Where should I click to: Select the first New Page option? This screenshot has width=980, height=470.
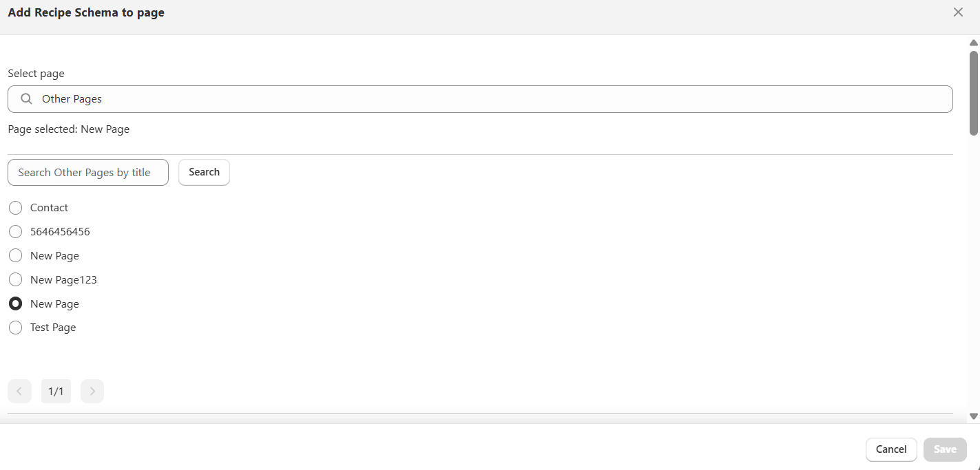[x=15, y=255]
